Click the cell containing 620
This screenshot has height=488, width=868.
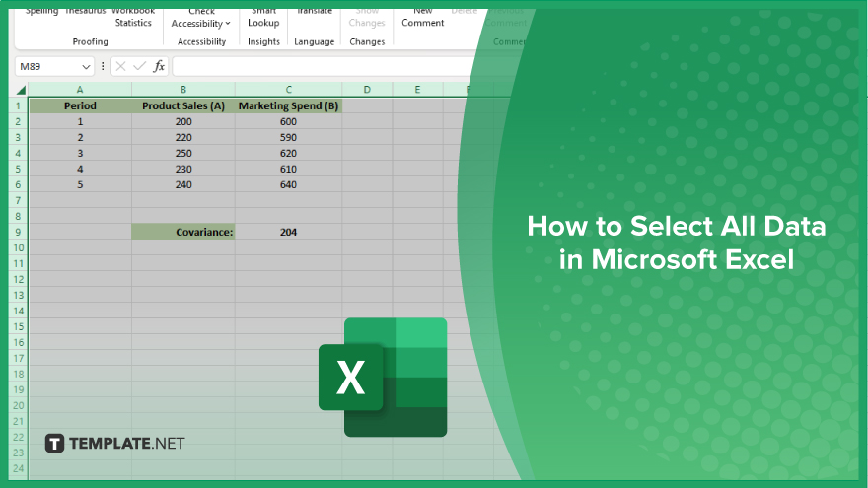pos(288,153)
